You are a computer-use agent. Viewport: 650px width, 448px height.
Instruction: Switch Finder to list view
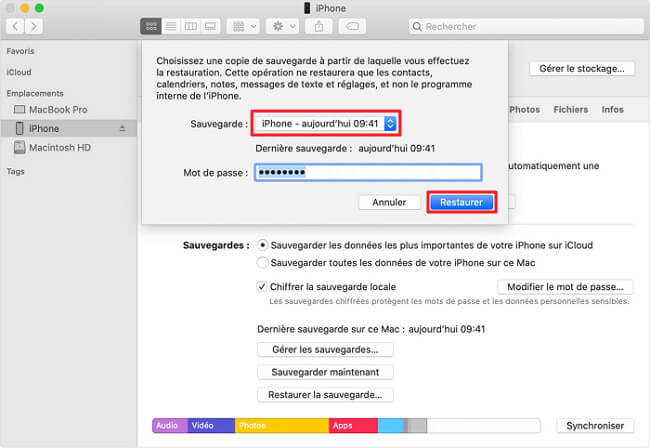(x=169, y=26)
